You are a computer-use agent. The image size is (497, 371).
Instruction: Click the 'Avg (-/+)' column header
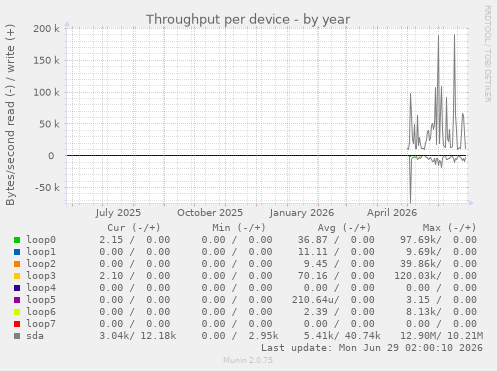point(344,228)
